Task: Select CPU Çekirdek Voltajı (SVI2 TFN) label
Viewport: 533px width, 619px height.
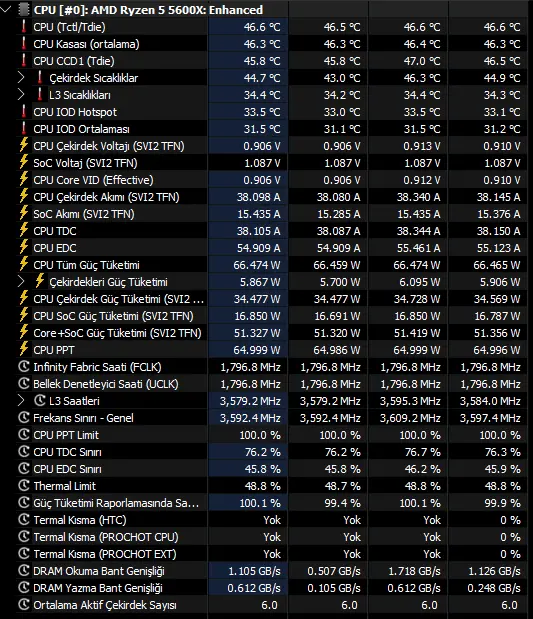Action: click(x=109, y=146)
